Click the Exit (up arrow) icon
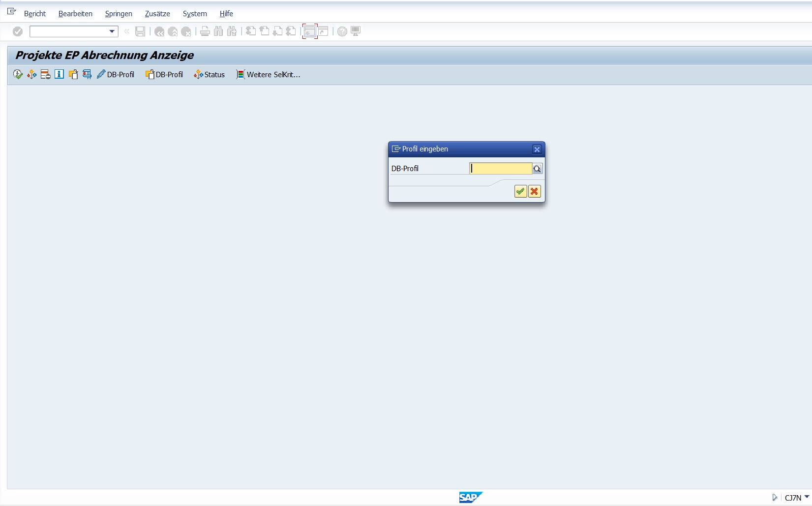The image size is (812, 506). point(173,31)
